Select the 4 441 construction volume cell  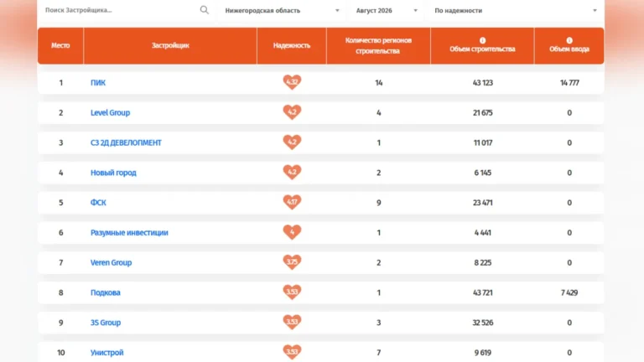tap(483, 232)
